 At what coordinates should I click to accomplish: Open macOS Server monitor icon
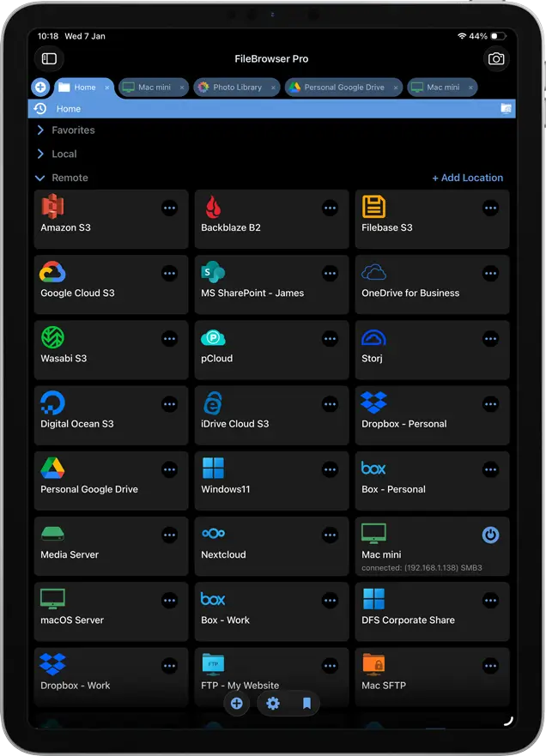tap(52, 599)
